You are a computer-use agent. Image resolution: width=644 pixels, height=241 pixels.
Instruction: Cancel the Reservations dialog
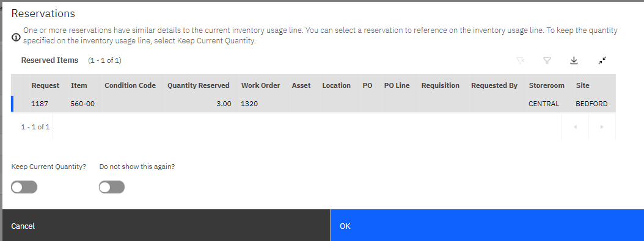[x=166, y=225]
